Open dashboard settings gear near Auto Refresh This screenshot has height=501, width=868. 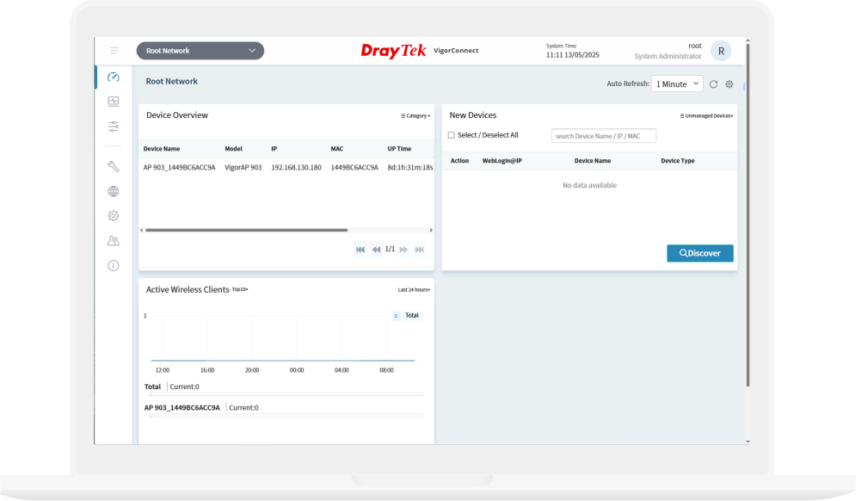pos(729,84)
